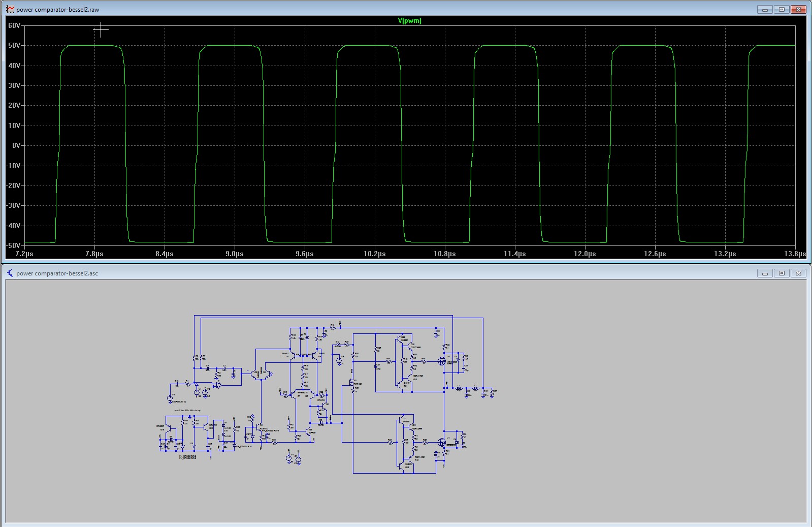Image resolution: width=812 pixels, height=527 pixels.
Task: Select output filter inductor L1
Action: [x=459, y=388]
